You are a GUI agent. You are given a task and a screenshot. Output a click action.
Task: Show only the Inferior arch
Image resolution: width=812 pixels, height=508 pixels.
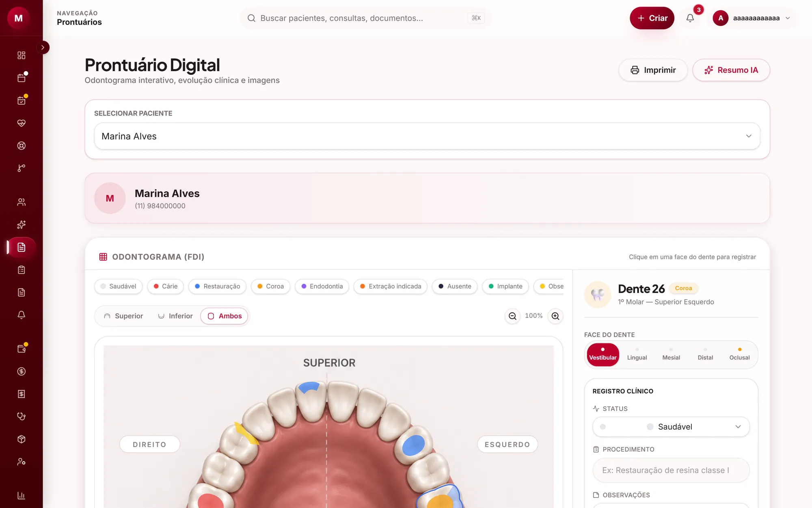click(175, 316)
